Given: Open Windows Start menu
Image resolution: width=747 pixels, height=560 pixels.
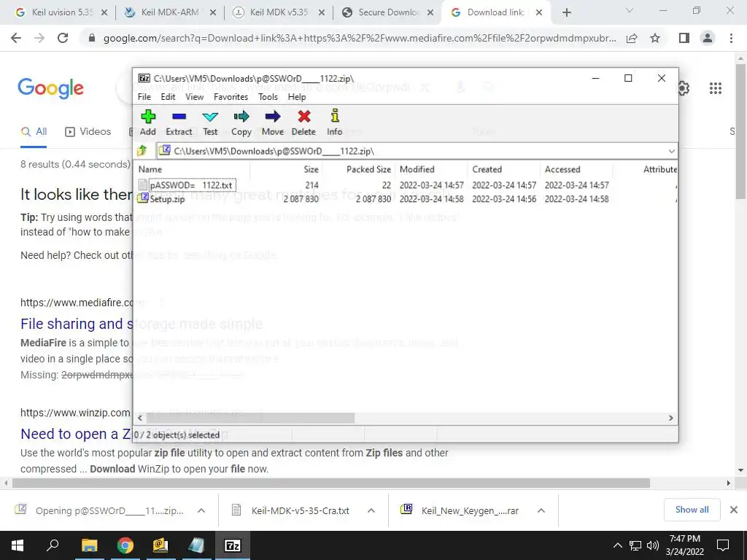Looking at the screenshot, I should (18, 545).
